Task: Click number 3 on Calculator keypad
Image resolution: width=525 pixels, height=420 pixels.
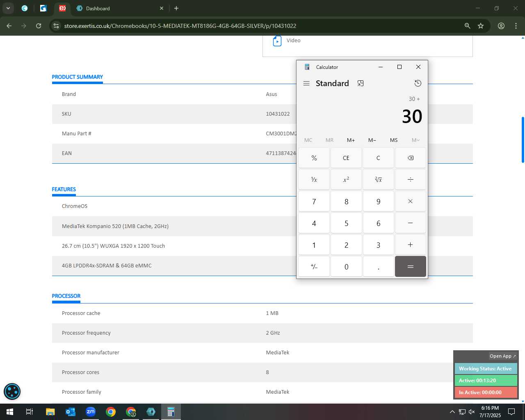Action: click(378, 245)
